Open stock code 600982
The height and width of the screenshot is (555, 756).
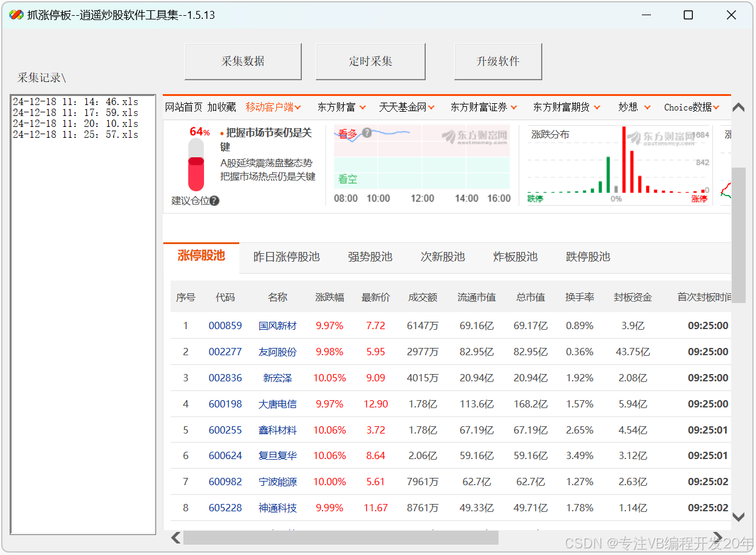(x=225, y=482)
